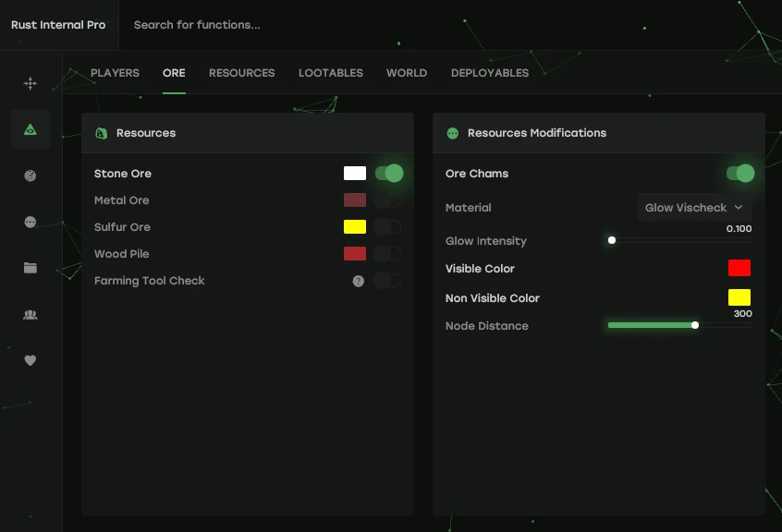Click the Rust Internal Pro title
This screenshot has width=782, height=532.
[x=58, y=25]
